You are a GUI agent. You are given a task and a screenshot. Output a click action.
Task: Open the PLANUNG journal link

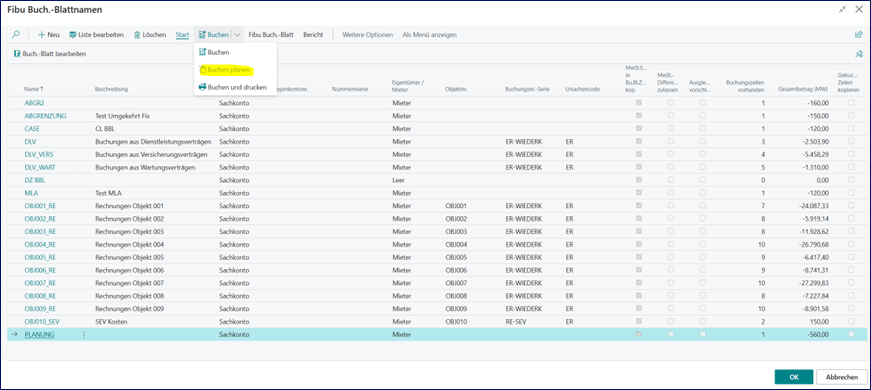[x=39, y=334]
